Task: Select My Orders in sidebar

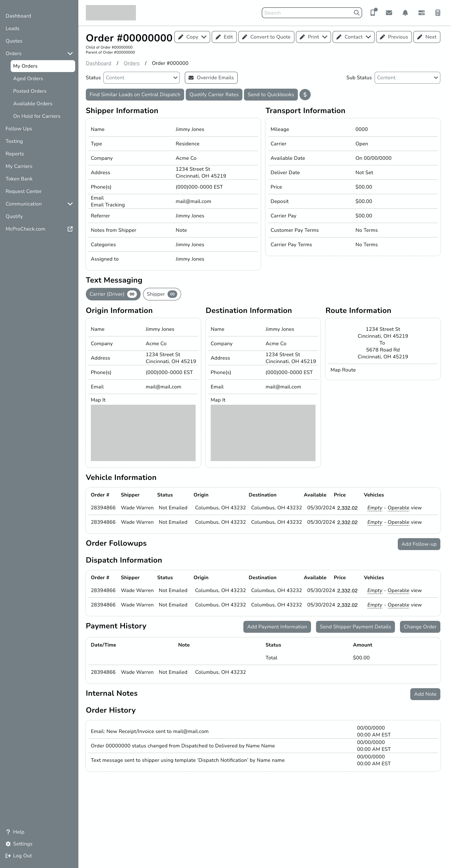Action: coord(43,66)
